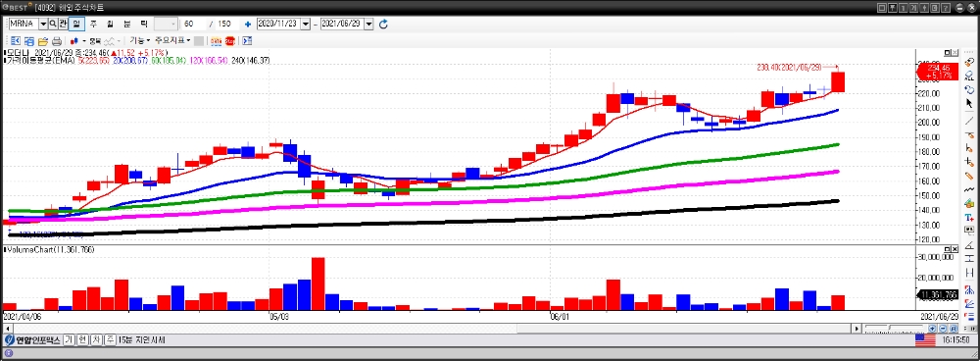This screenshot has width=980, height=361.
Task: Select the arrow cursor tool in the right sidebar
Action: (x=969, y=103)
